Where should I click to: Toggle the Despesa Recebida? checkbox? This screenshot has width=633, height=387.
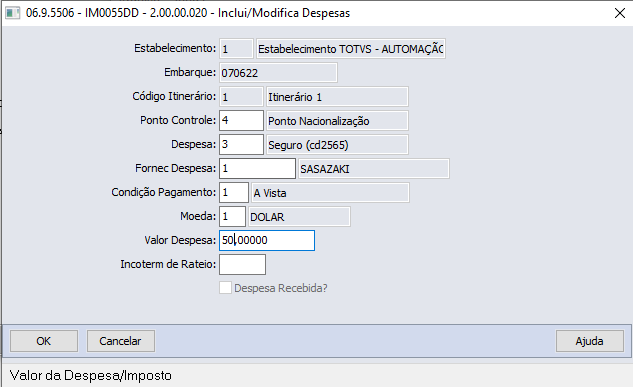[x=225, y=288]
